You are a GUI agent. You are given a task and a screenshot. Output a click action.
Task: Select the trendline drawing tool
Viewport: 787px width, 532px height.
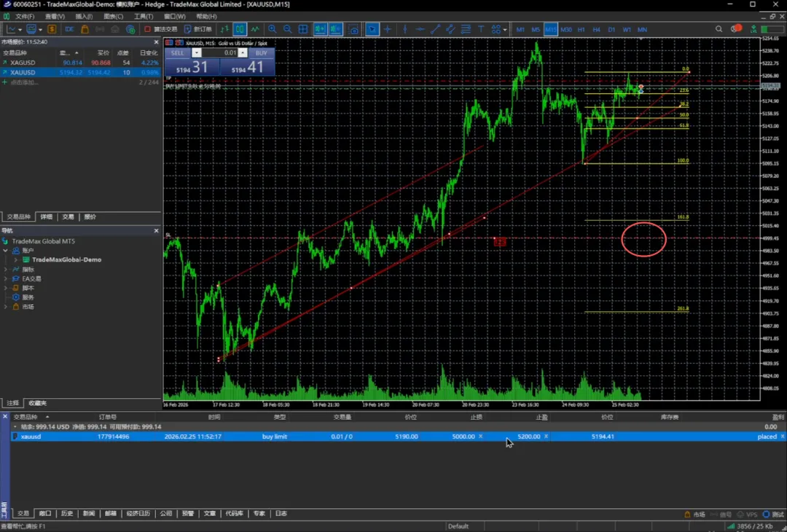click(x=435, y=29)
